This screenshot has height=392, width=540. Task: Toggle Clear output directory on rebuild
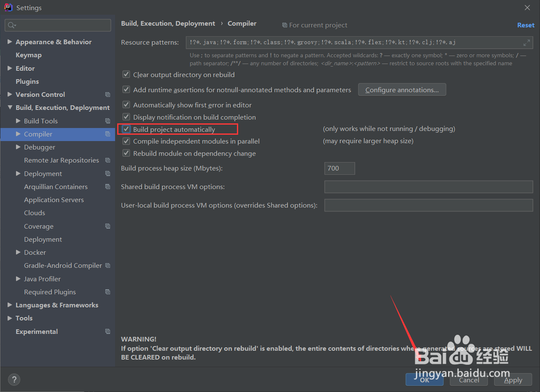tap(126, 75)
